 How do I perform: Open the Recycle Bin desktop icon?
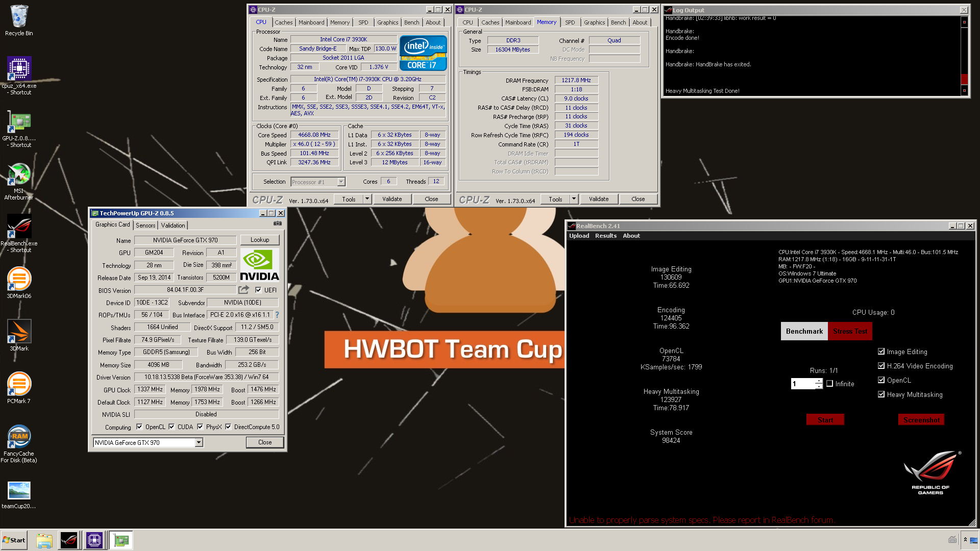click(19, 16)
